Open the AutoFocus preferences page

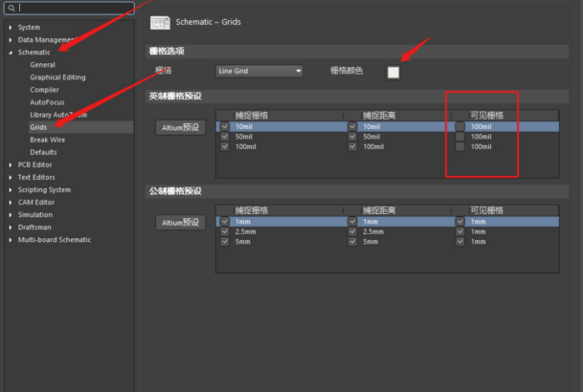point(48,101)
